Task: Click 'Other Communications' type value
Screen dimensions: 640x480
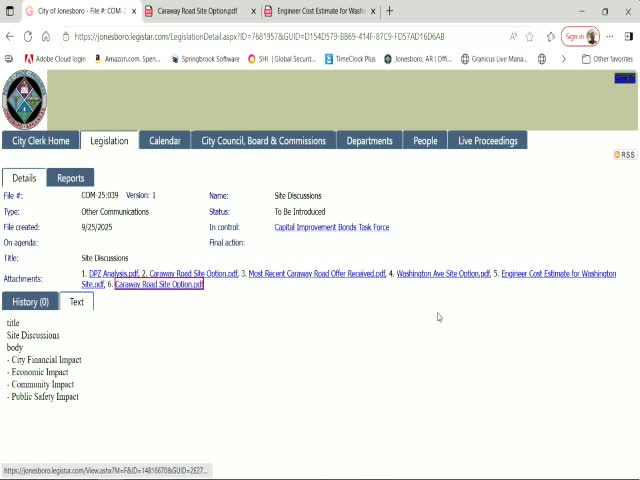Action: pyautogui.click(x=115, y=212)
